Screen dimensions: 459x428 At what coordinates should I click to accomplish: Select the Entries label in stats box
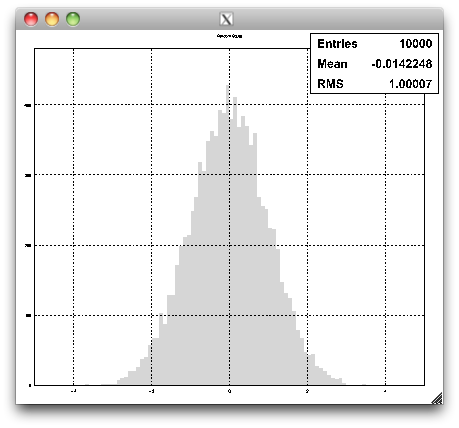[337, 44]
